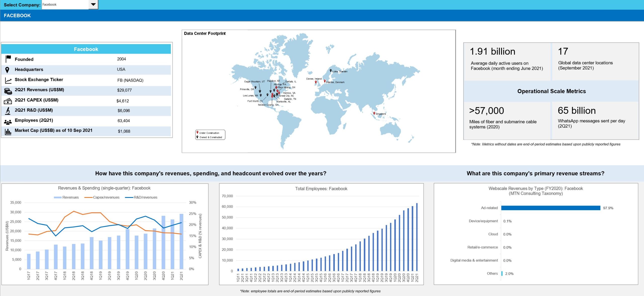Click the flag icon next to Founded
The image size is (644, 296).
coord(8,59)
